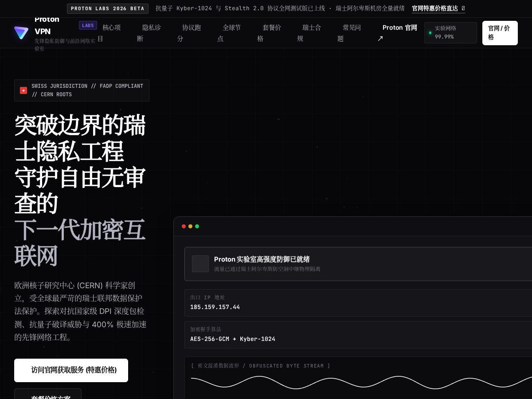Click the 套餐价格方案 outlined button
The height and width of the screenshot is (399, 532).
click(x=48, y=394)
